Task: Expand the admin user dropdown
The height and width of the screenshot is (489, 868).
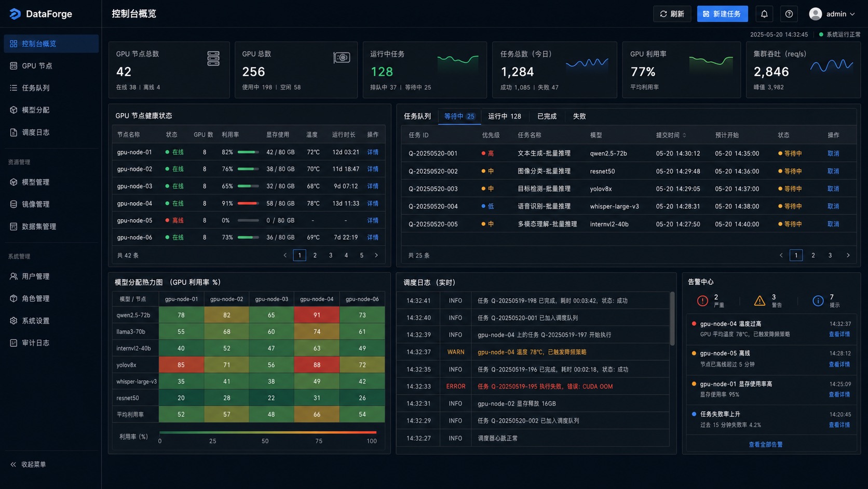Action: pos(832,14)
